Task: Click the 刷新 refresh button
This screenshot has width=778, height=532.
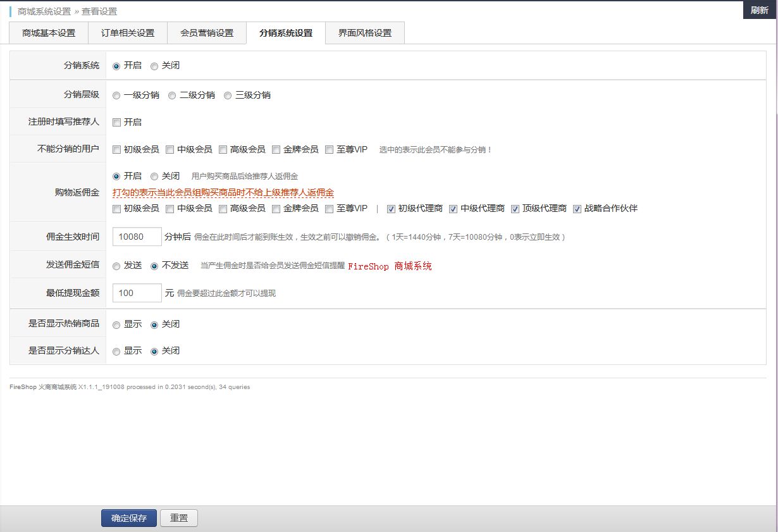Action: [760, 10]
